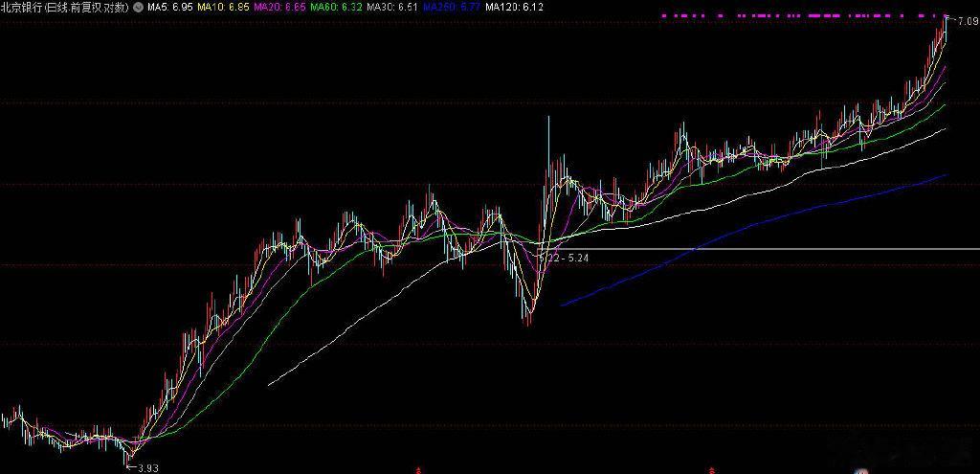The height and width of the screenshot is (474, 980).
Task: Select the magenta MA20 indicator label
Action: point(280,8)
